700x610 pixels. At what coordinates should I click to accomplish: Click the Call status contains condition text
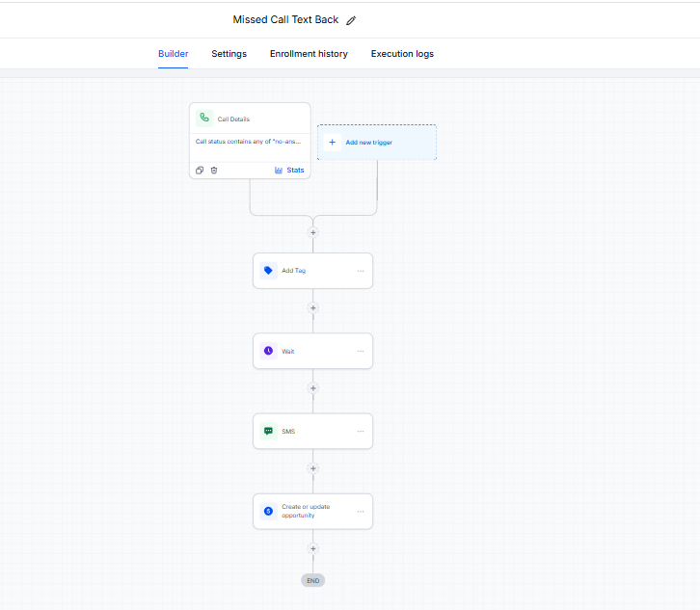click(x=248, y=142)
